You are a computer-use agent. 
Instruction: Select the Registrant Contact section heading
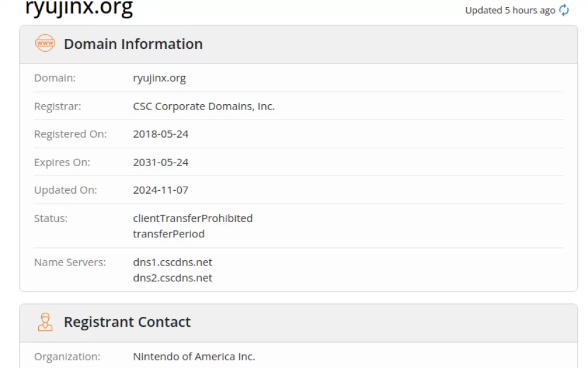coord(127,322)
